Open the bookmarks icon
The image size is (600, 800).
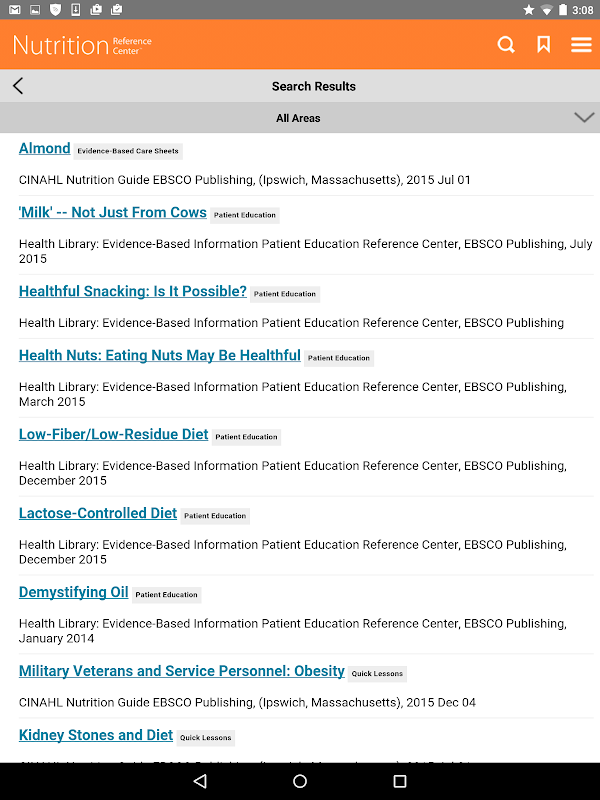point(543,45)
